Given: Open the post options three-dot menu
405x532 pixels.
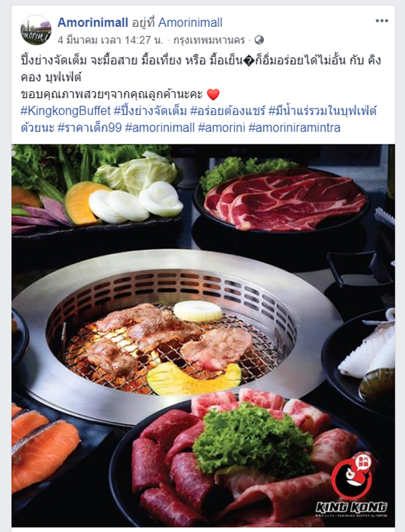Looking at the screenshot, I should click(x=381, y=21).
